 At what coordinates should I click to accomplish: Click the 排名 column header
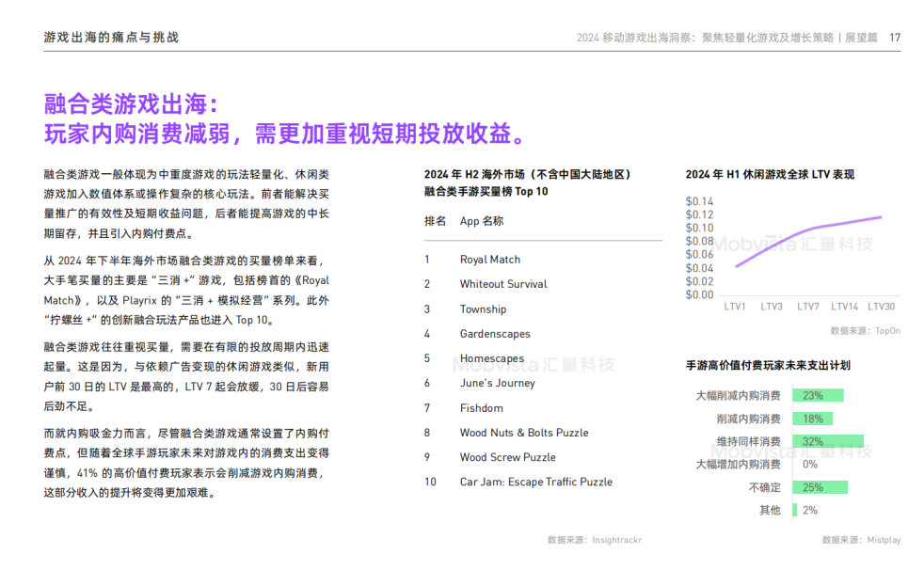coord(435,221)
